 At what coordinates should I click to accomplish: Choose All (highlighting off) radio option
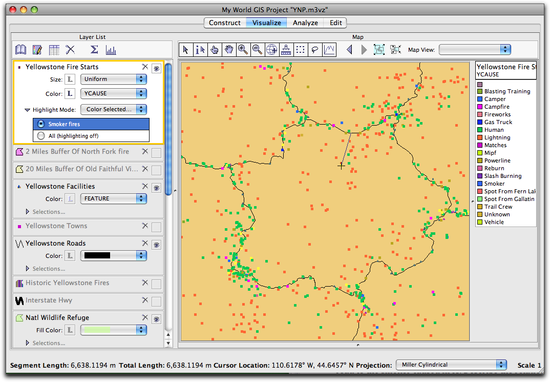coord(41,136)
